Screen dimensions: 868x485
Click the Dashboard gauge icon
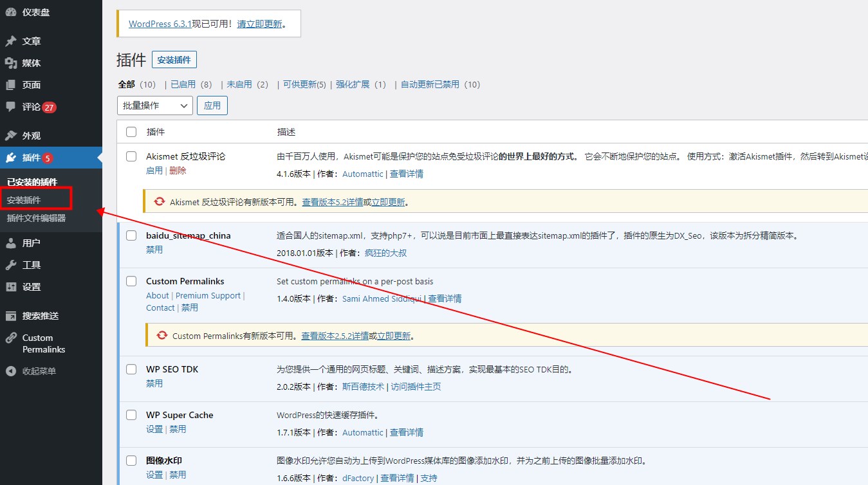[x=10, y=12]
